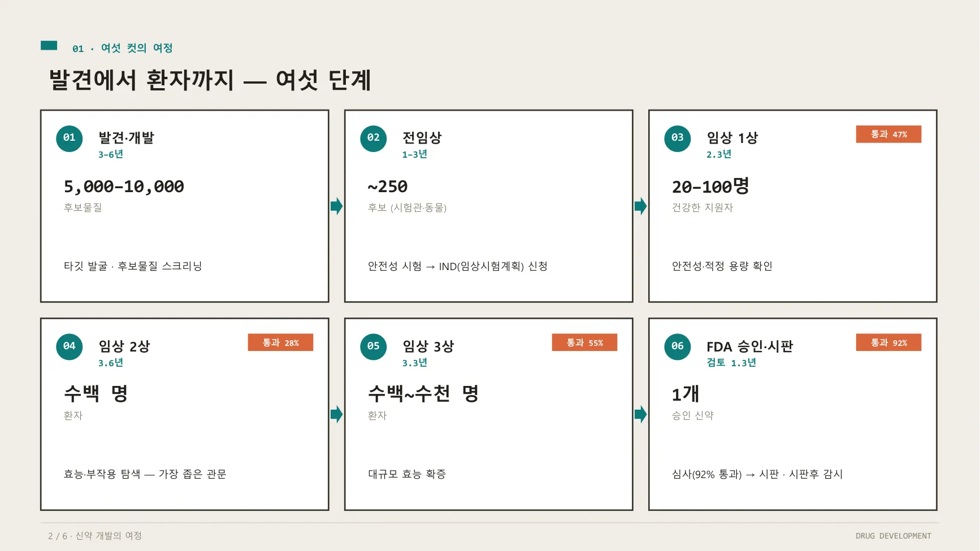Click the 임상 2상 stage heading
The height and width of the screenshot is (551, 980).
(124, 346)
